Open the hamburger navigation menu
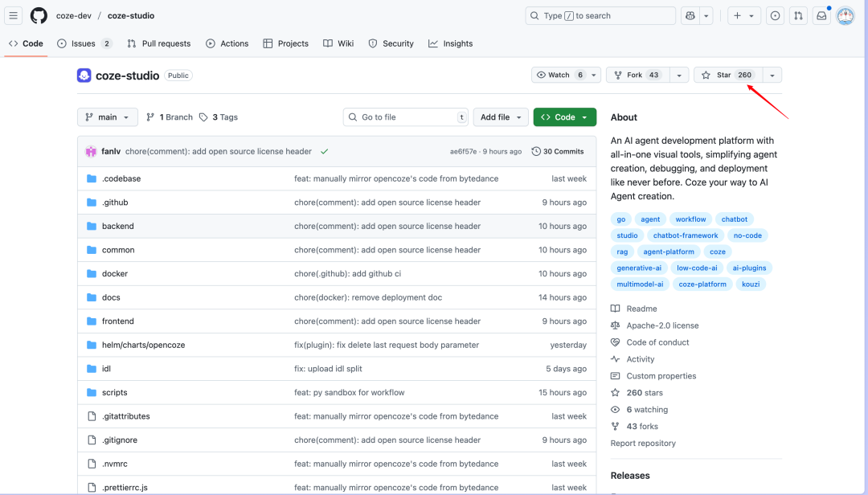This screenshot has height=495, width=868. tap(14, 16)
